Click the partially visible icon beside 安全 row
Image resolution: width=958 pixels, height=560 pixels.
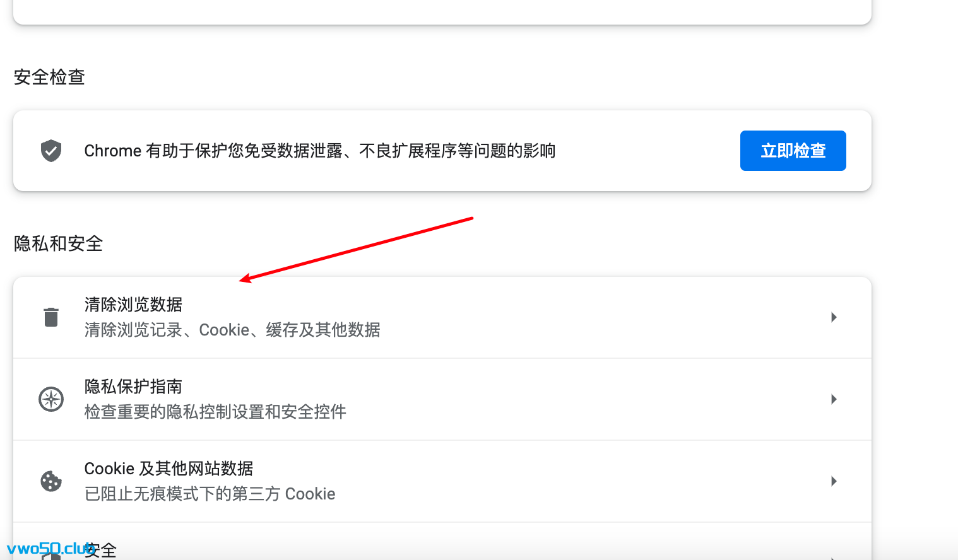coord(51,555)
